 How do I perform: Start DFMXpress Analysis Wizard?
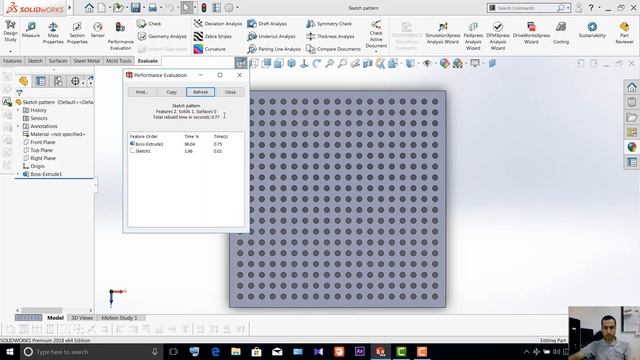(498, 35)
